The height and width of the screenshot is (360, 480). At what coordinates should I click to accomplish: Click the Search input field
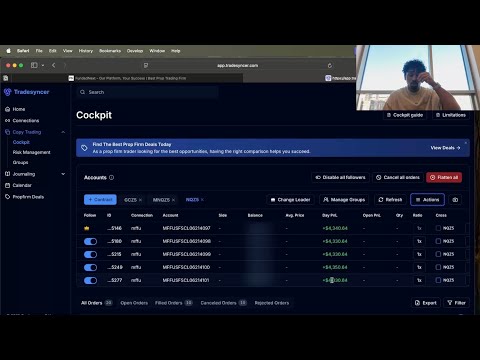pos(148,92)
